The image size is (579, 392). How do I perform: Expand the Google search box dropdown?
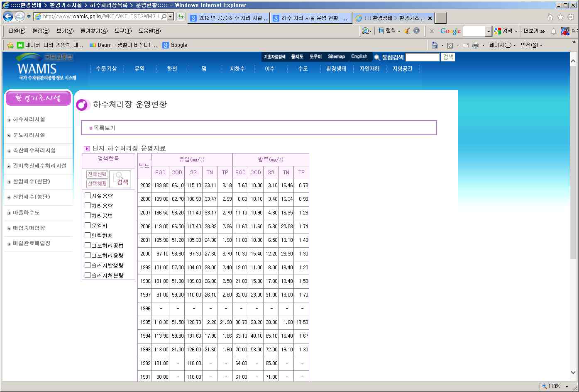click(489, 31)
